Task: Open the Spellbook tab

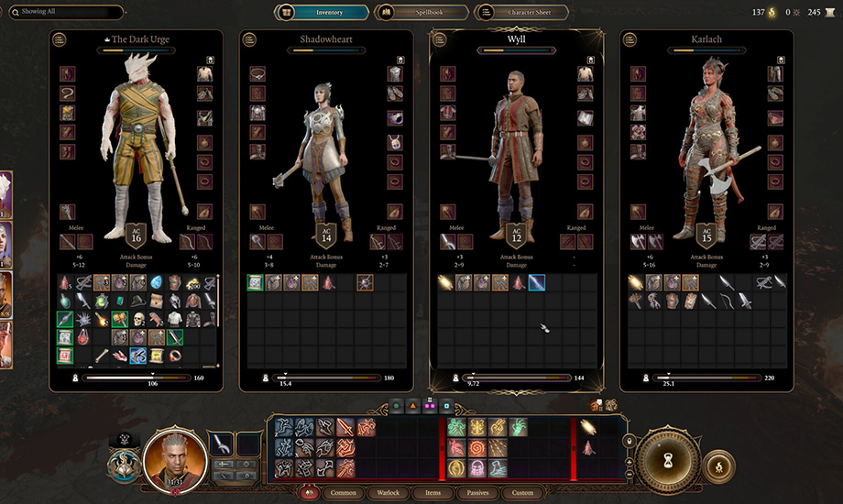Action: tap(421, 12)
